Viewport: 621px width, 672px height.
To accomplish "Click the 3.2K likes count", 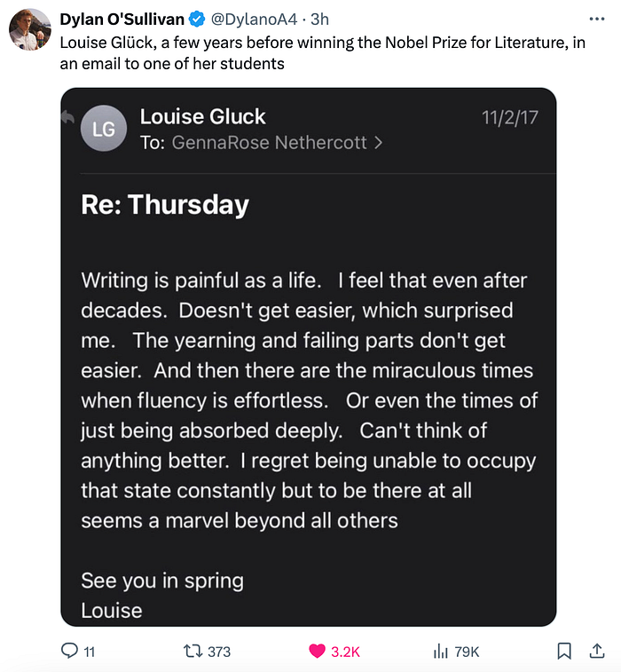I will (x=345, y=652).
